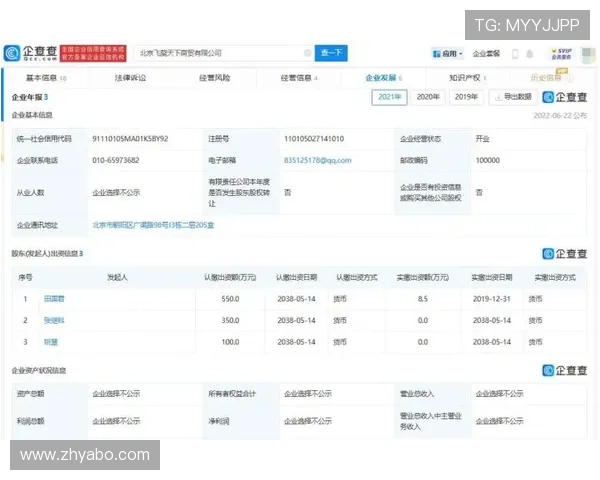The width and height of the screenshot is (600, 480).
Task: Click the subscribed amount 100.0
Action: tap(230, 342)
